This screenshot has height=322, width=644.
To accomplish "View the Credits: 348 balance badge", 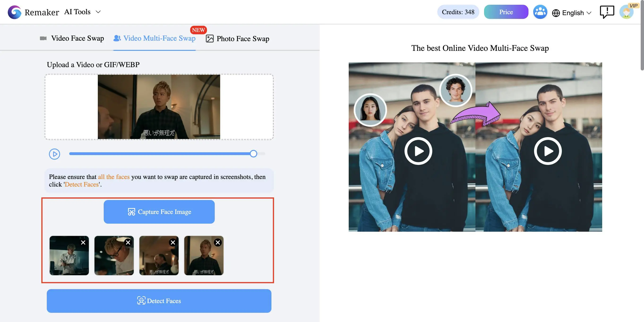I will click(458, 12).
